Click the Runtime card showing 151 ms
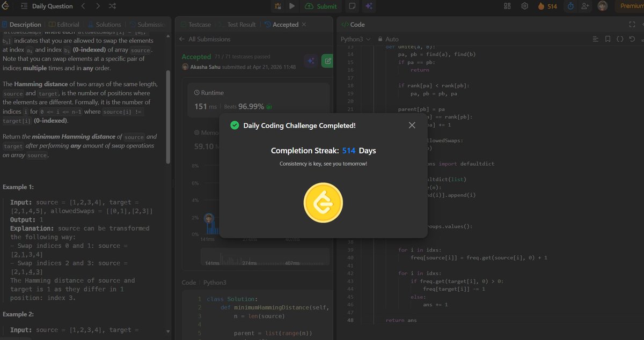644x340 pixels. coord(259,100)
